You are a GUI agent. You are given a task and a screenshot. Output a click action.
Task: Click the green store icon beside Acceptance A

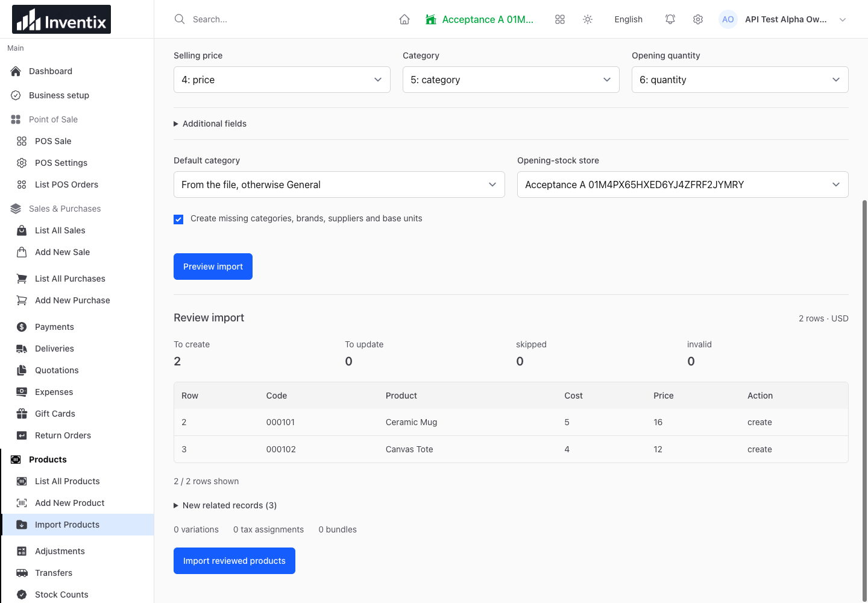pyautogui.click(x=431, y=19)
